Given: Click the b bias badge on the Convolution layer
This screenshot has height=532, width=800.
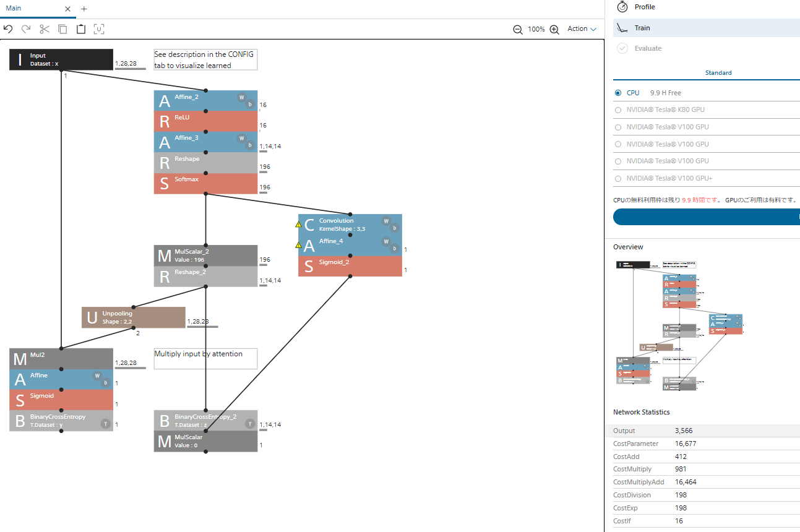Looking at the screenshot, I should 394,227.
